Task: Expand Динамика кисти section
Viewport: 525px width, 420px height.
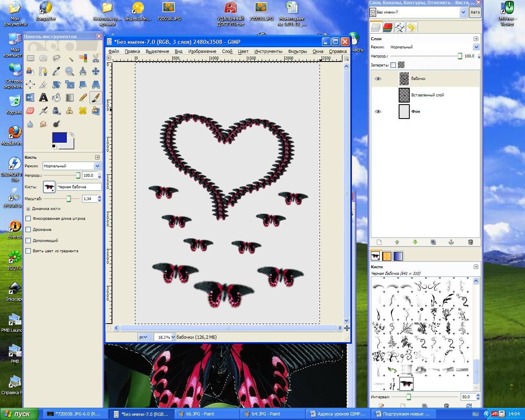Action: coord(28,209)
